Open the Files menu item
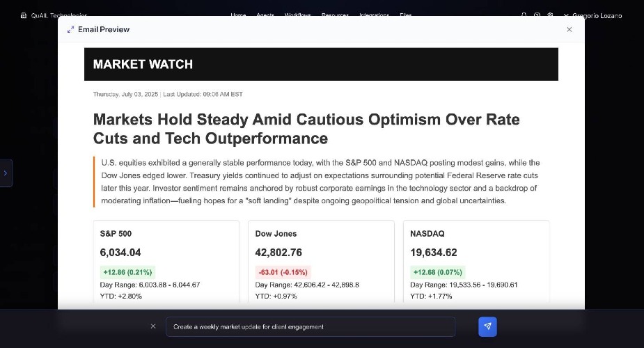Viewport: 644px width, 348px height. click(406, 15)
